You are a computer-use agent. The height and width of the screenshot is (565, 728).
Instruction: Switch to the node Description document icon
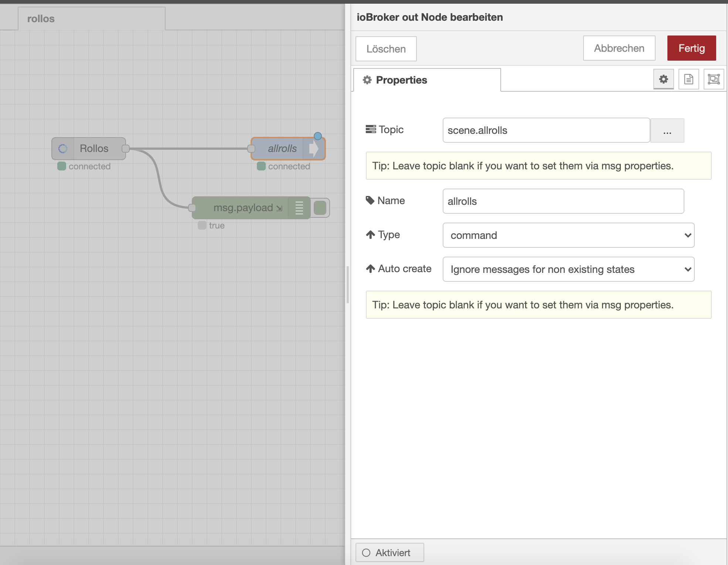[689, 79]
